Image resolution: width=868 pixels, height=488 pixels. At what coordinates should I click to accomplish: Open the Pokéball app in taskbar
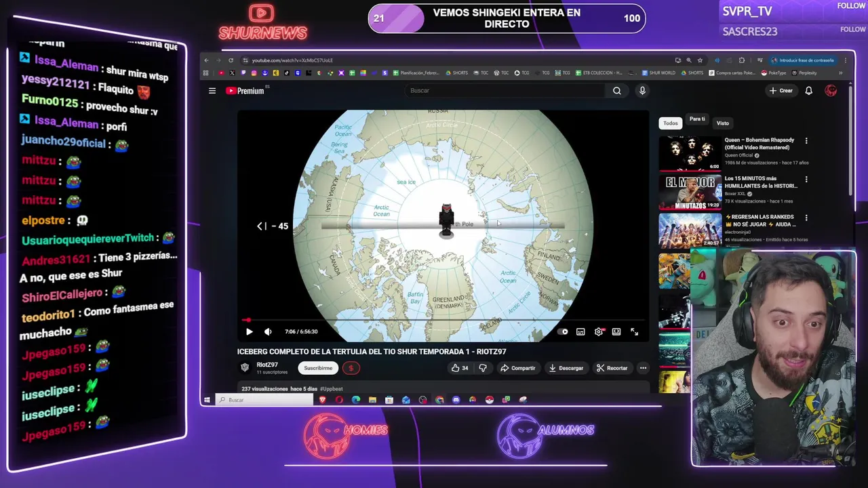pyautogui.click(x=489, y=400)
